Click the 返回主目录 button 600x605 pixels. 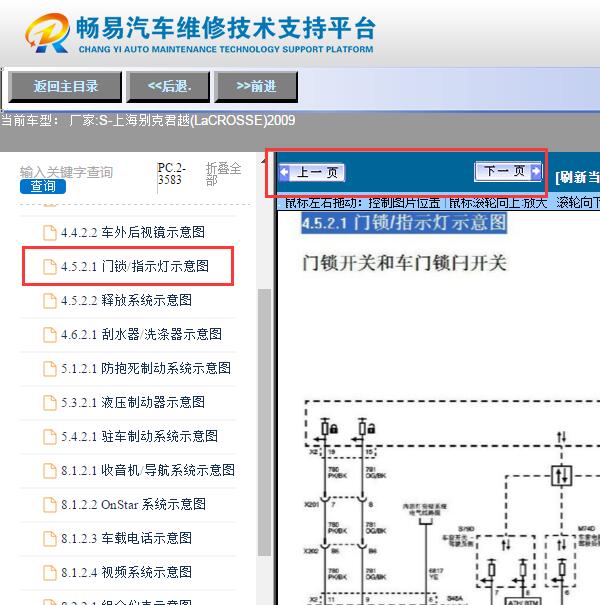tap(65, 86)
